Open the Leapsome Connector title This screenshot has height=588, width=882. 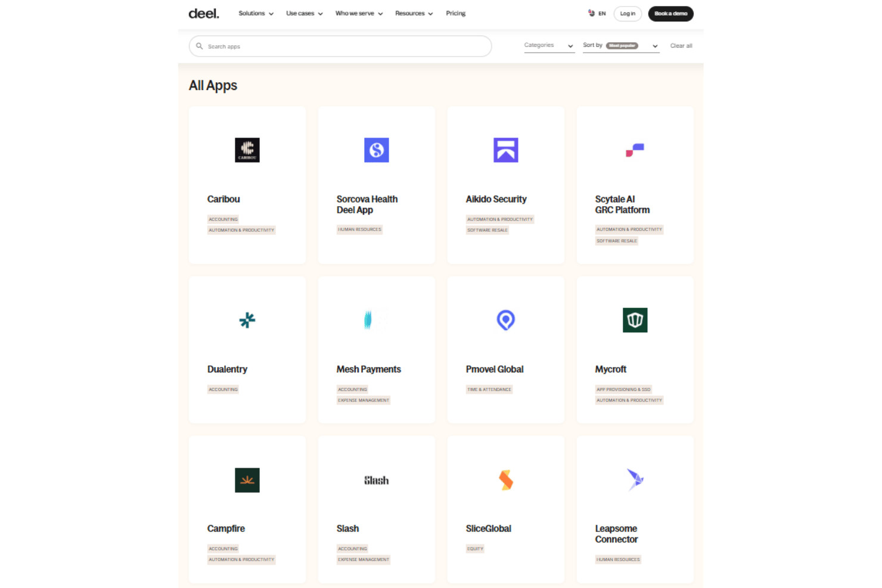click(x=616, y=534)
